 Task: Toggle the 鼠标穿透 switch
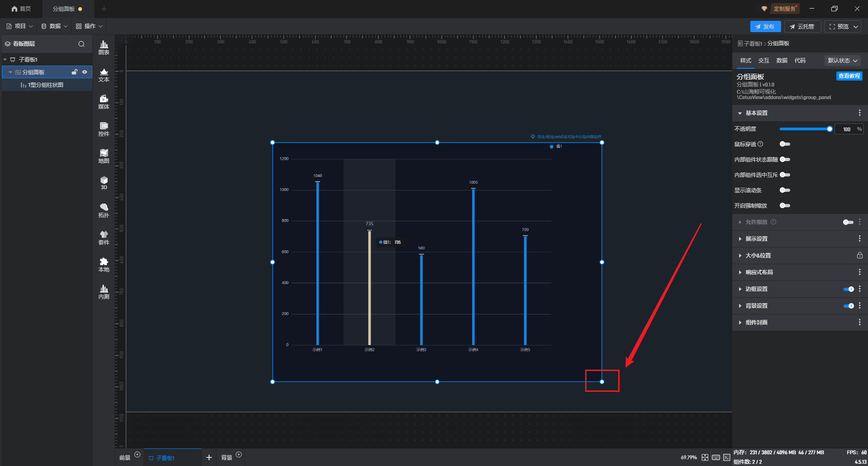pos(785,144)
